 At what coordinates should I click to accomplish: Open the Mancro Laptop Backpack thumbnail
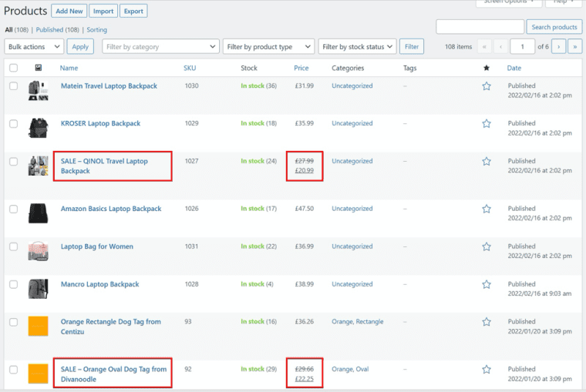coord(38,289)
